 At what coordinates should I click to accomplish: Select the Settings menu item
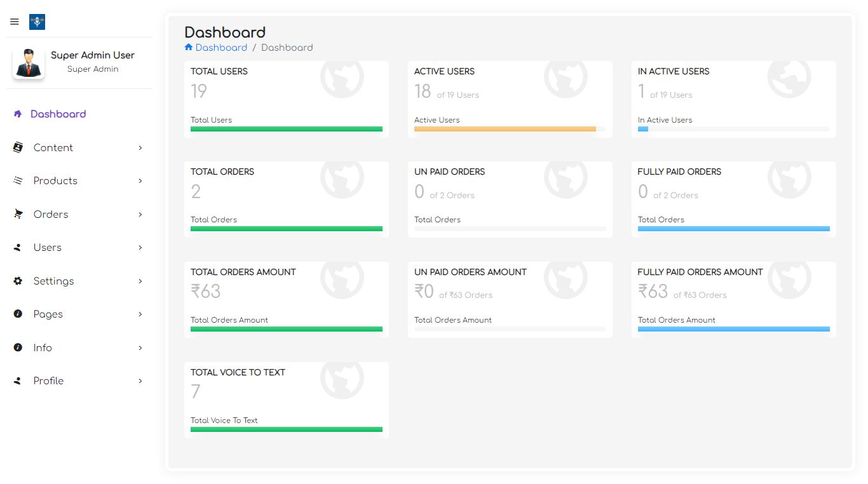click(x=53, y=281)
